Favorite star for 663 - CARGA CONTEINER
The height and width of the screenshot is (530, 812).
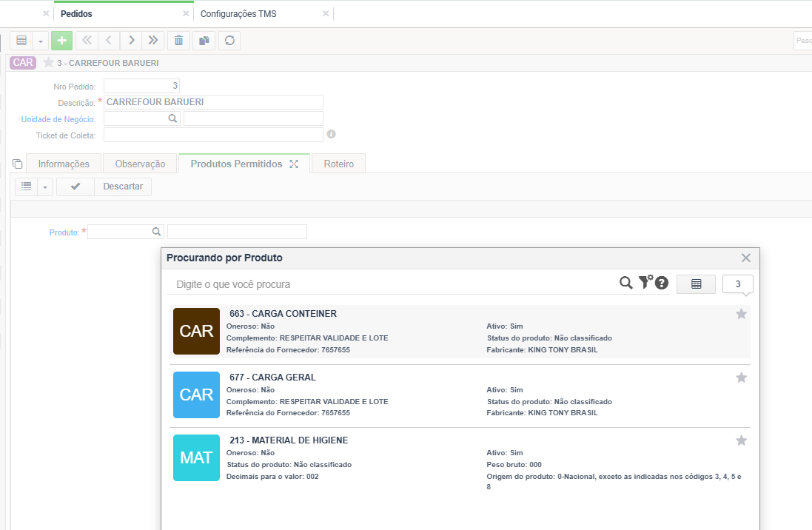tap(741, 314)
